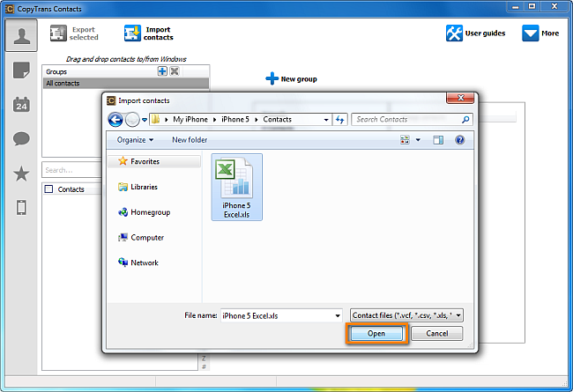
Task: Open the Calendar sidebar icon
Action: pos(21,105)
